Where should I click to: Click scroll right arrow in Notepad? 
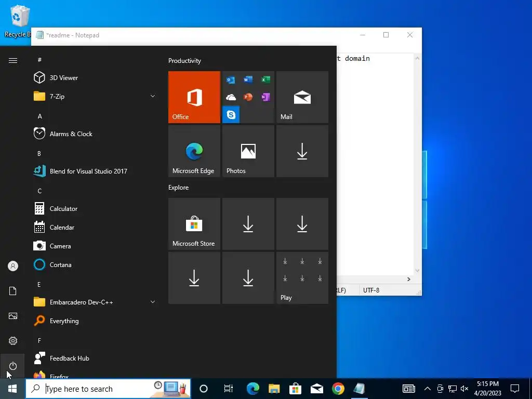409,279
